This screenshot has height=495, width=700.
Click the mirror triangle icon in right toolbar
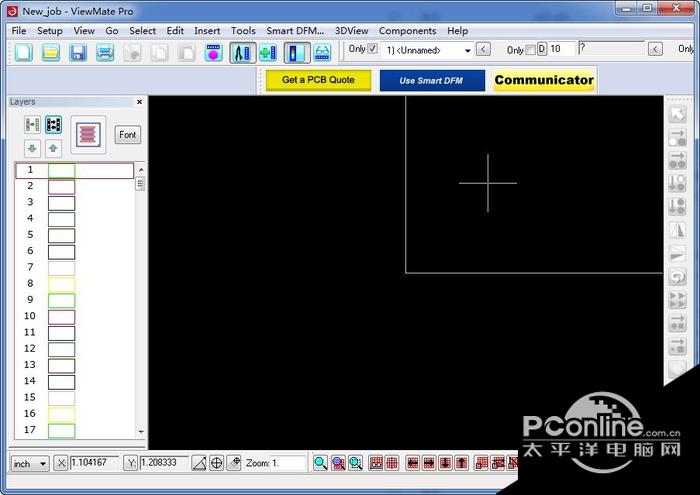(x=677, y=230)
